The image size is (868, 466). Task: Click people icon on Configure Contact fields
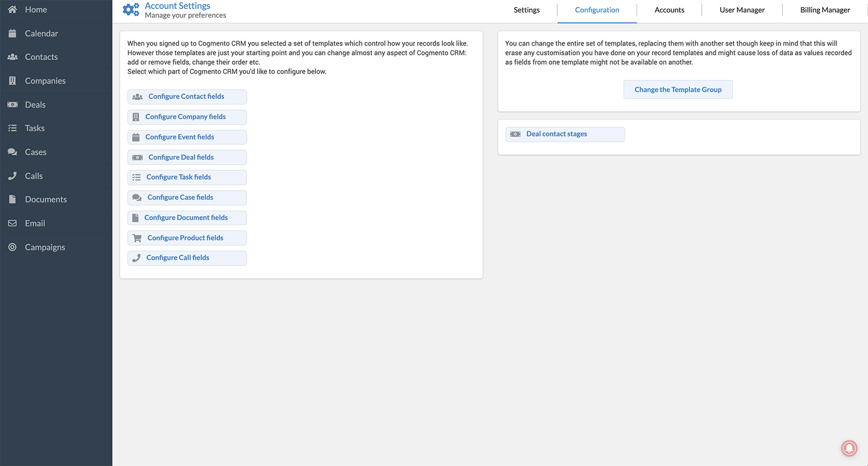[137, 97]
